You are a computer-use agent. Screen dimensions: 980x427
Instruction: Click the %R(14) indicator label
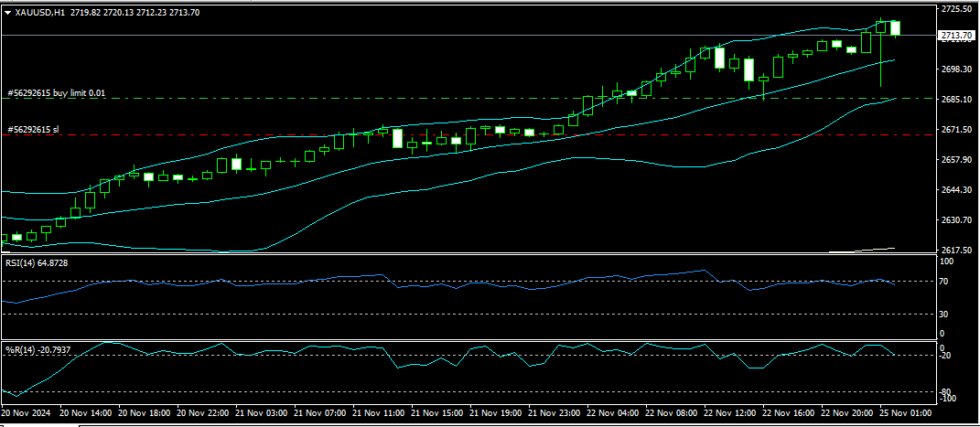[36, 350]
